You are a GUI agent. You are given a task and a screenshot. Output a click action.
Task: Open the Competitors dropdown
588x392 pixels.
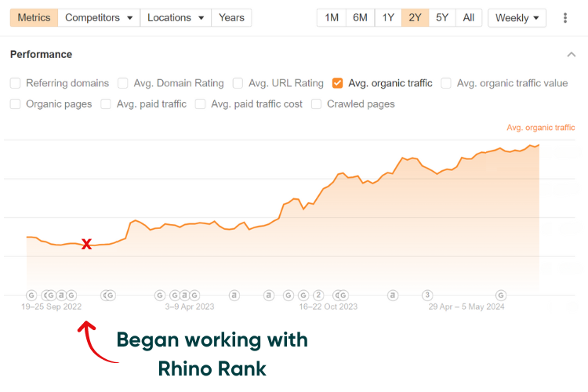click(99, 17)
